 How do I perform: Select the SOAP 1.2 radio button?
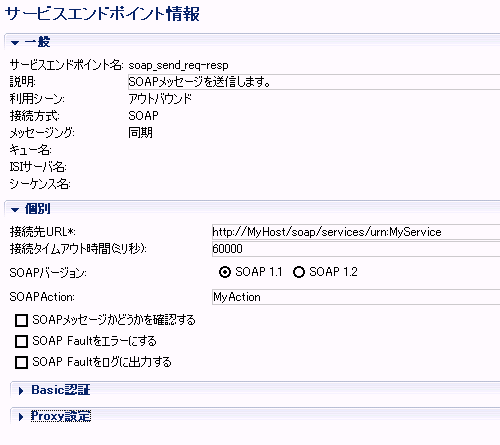(299, 272)
